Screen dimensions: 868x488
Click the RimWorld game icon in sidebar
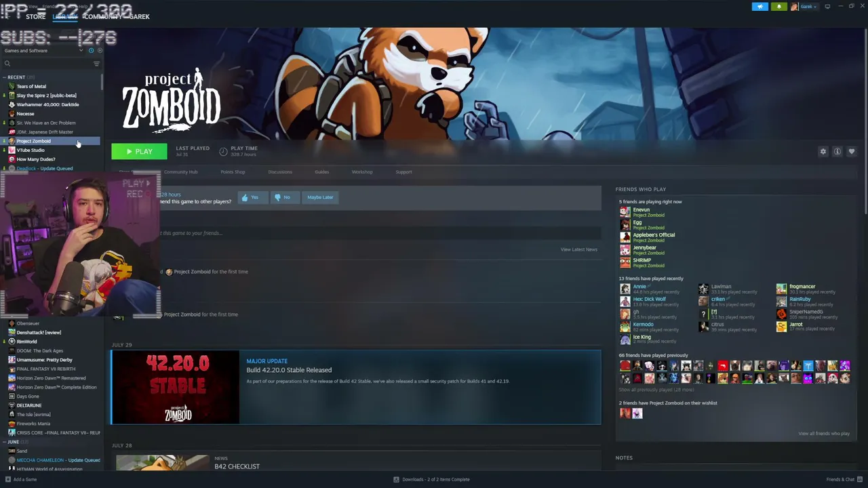click(12, 342)
